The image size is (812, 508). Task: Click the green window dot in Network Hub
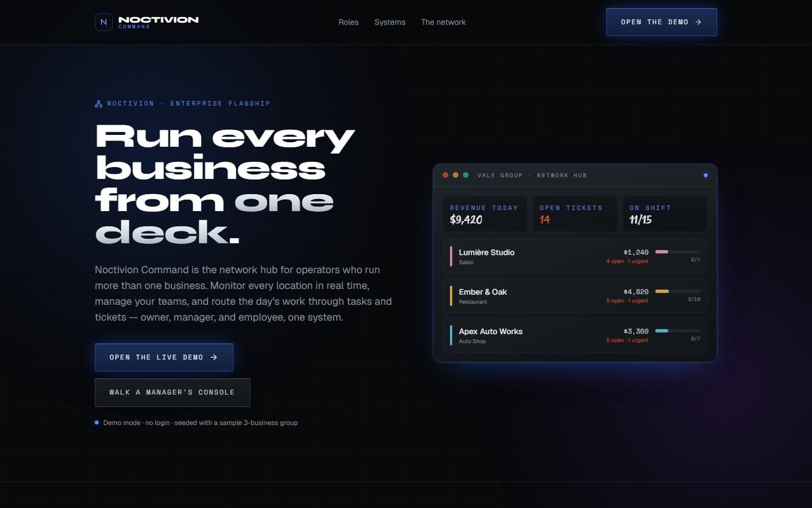(x=466, y=175)
